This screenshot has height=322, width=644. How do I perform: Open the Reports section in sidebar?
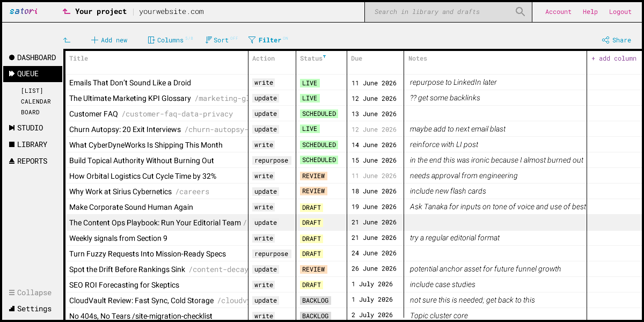click(x=28, y=161)
